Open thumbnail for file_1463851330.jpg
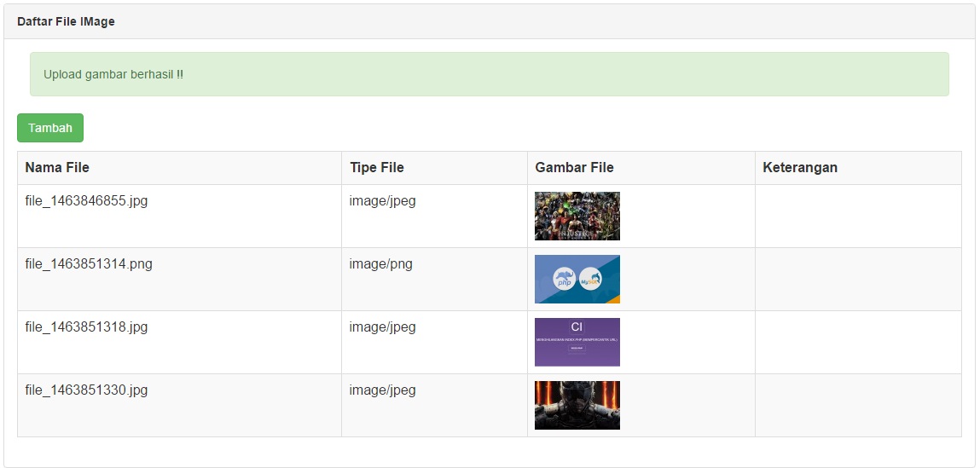Image resolution: width=980 pixels, height=468 pixels. 577,406
